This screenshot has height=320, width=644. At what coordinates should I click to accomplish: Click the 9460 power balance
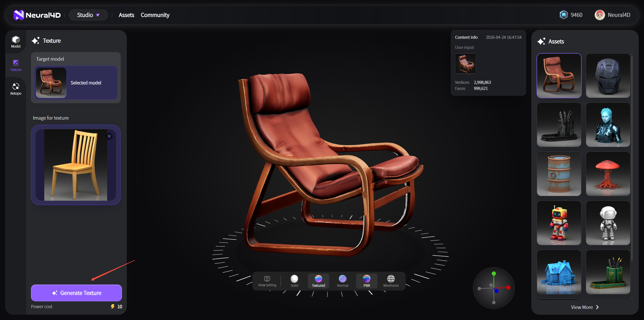576,15
